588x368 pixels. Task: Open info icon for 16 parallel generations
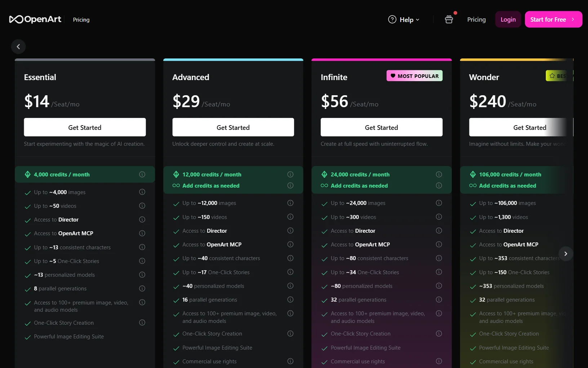pos(290,299)
